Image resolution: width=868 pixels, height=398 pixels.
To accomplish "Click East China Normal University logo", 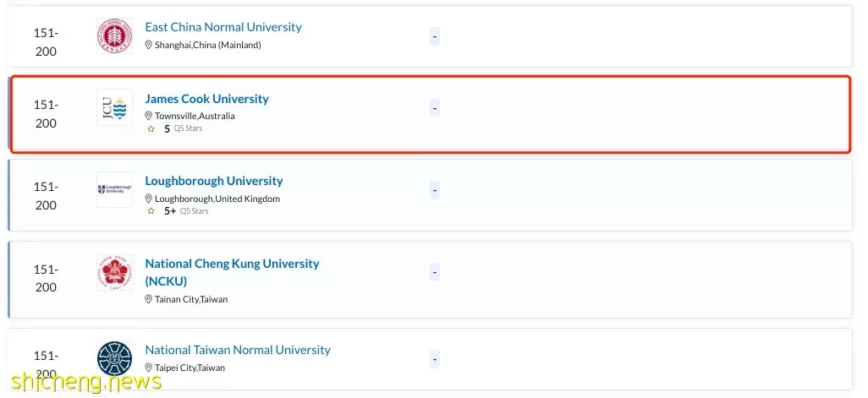I will 114,36.
